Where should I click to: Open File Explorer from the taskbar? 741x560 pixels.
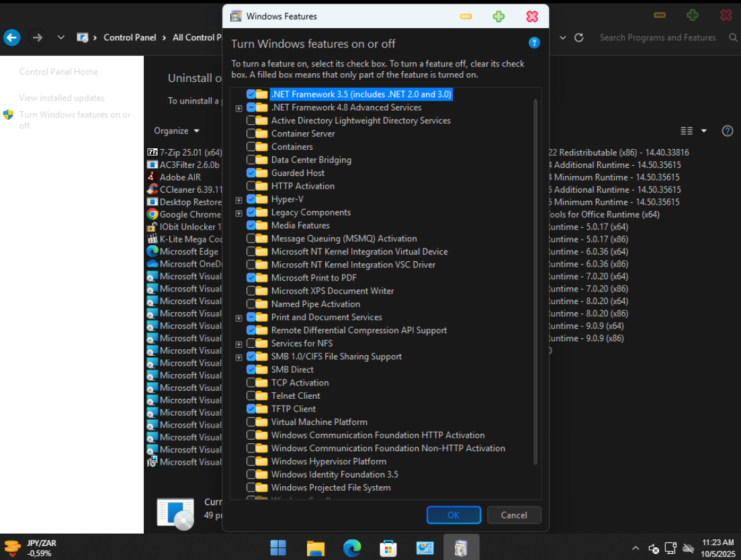point(315,548)
